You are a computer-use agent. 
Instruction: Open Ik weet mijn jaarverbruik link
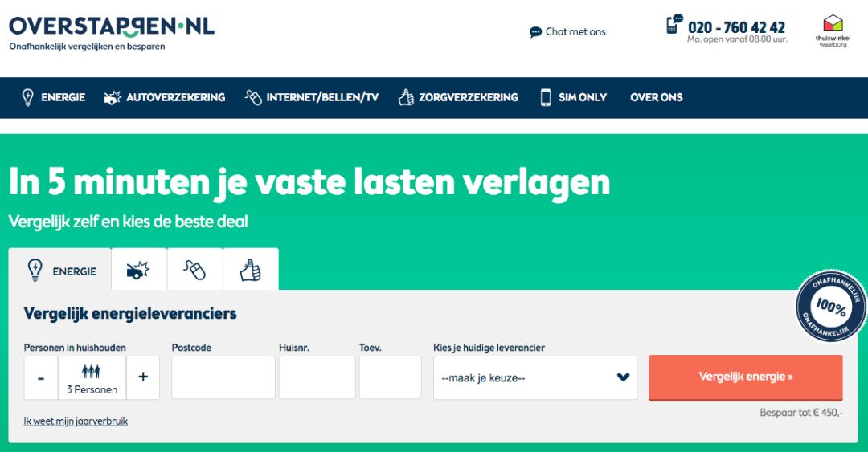click(x=76, y=421)
